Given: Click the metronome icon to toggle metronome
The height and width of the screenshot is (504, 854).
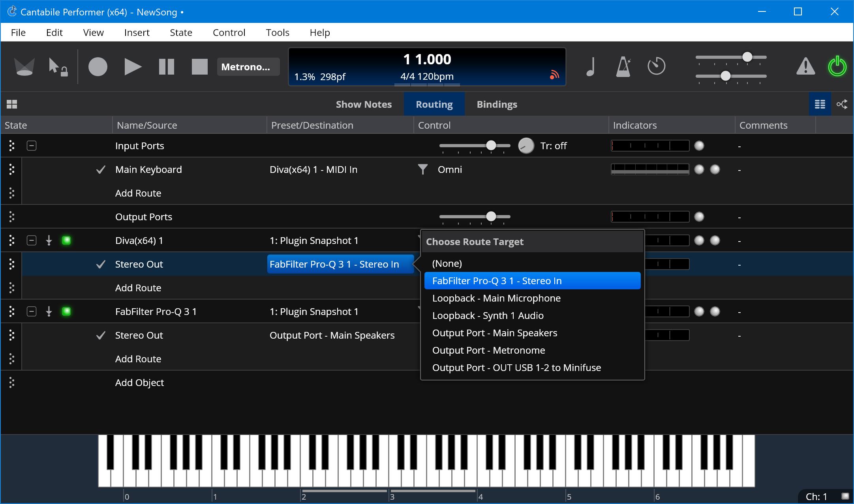Looking at the screenshot, I should pos(623,66).
